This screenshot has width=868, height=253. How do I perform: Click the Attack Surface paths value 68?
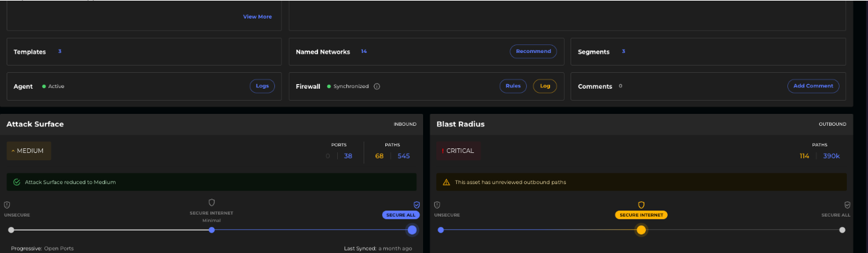[x=379, y=156]
